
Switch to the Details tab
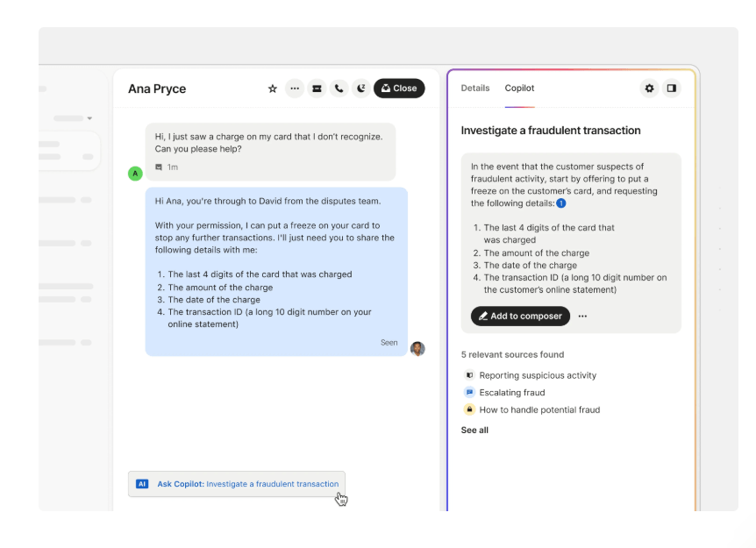[x=475, y=89]
